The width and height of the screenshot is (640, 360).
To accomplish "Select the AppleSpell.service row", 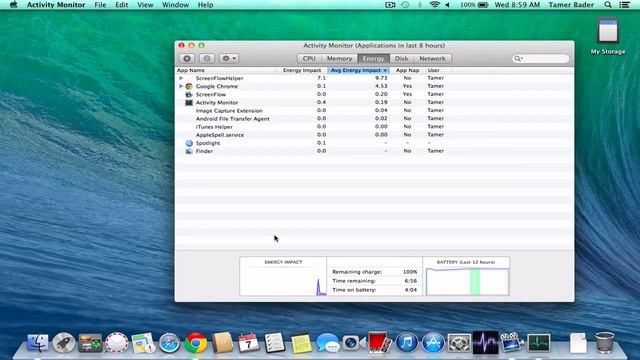I will (x=374, y=135).
